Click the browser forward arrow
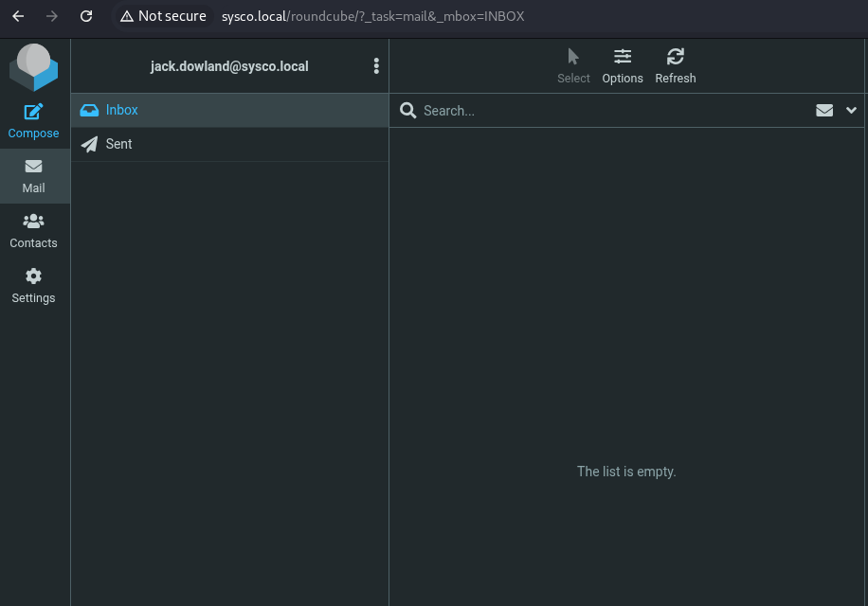The height and width of the screenshot is (606, 868). 52,16
